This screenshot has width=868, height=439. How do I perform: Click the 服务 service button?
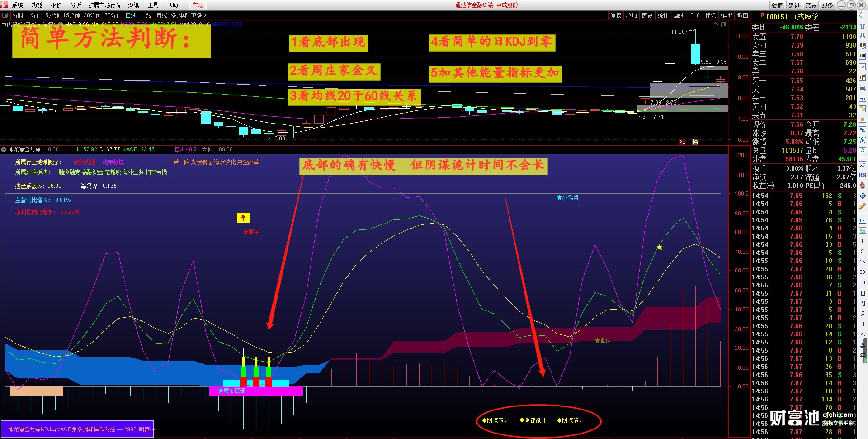pyautogui.click(x=827, y=5)
